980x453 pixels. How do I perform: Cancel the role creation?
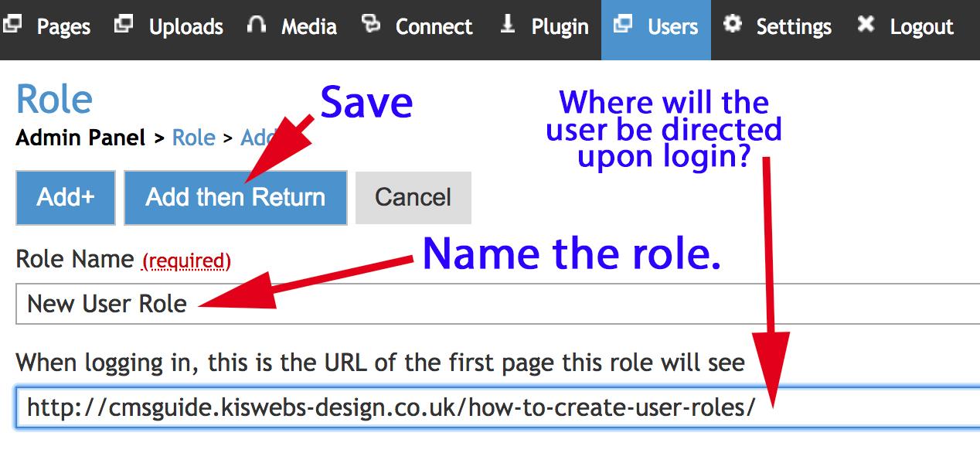413,197
